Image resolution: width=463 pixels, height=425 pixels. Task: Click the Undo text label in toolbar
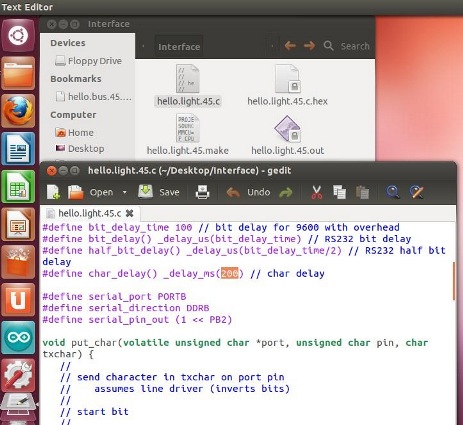258,192
